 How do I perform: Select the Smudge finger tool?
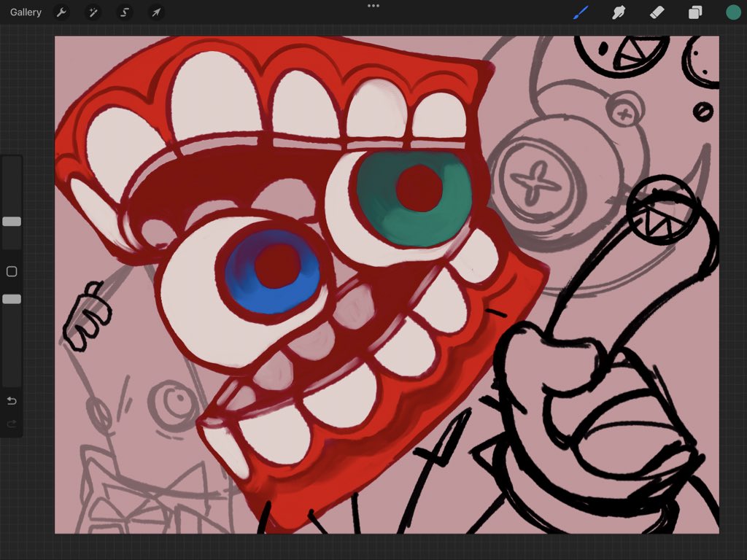point(619,12)
